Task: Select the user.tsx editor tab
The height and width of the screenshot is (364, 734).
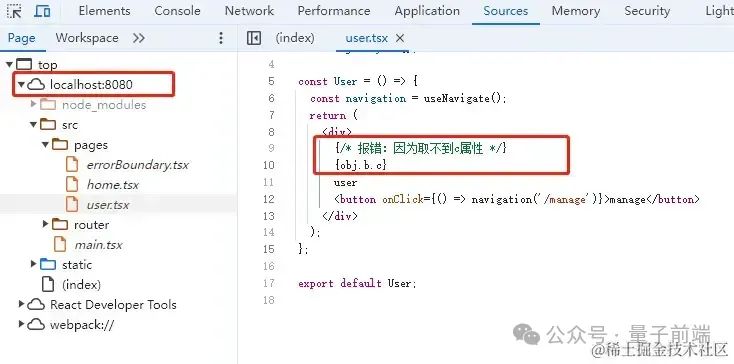Action: tap(367, 38)
